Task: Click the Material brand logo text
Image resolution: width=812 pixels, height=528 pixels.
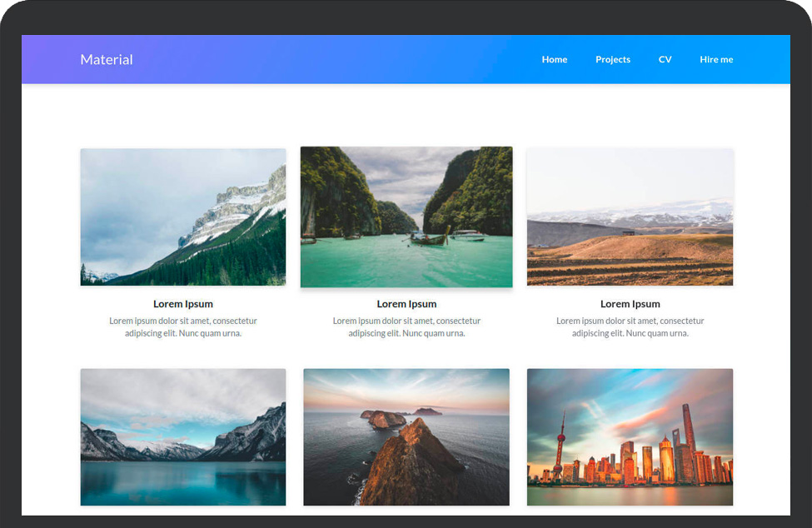Action: (x=107, y=59)
